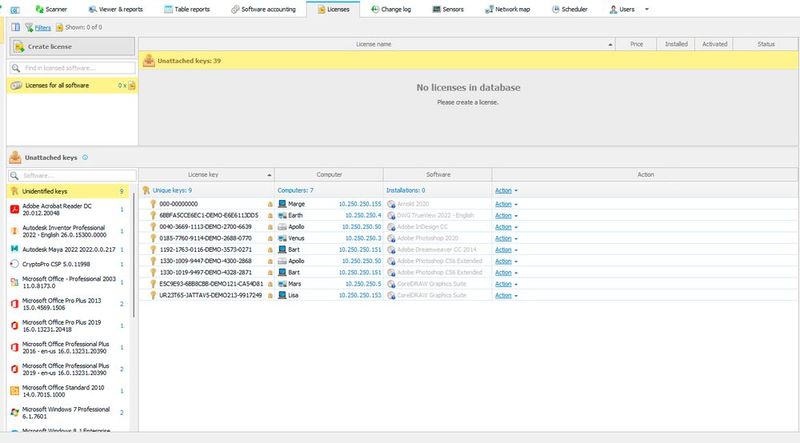Click the Microsoft Office Standard 2010 icon

pos(14,389)
